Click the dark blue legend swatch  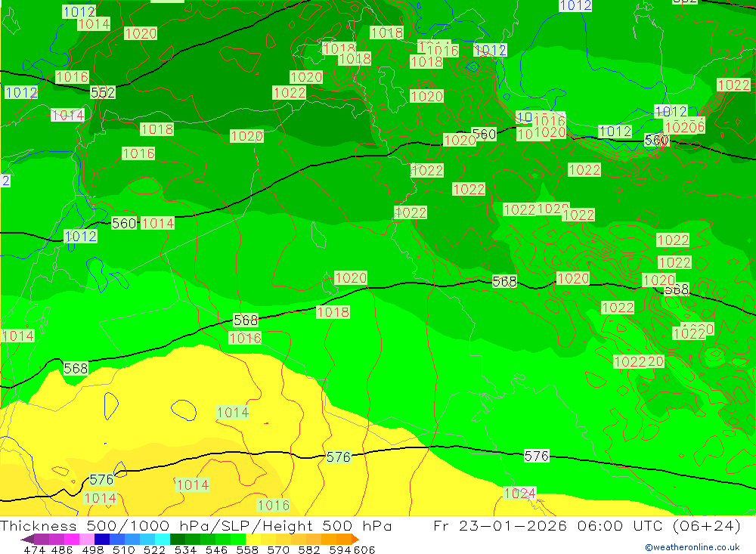[102, 539]
